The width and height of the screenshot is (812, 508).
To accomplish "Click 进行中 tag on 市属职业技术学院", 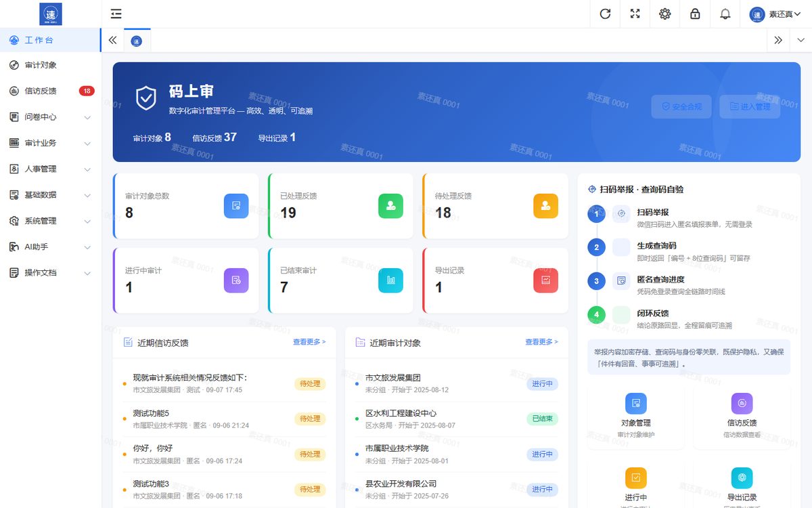I will [542, 454].
